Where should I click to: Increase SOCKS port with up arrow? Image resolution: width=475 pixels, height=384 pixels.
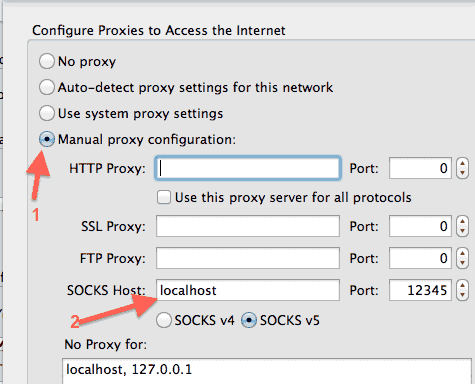[x=462, y=285]
